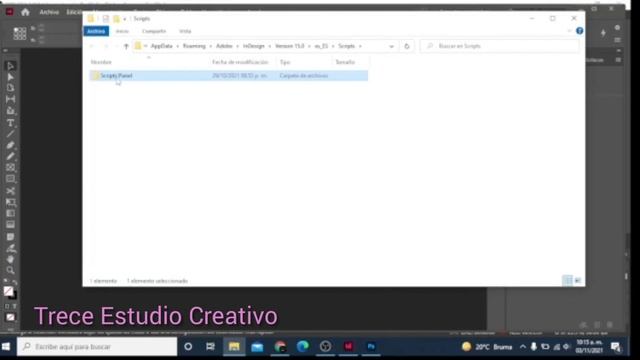Switch to large icons view layout

(x=578, y=280)
